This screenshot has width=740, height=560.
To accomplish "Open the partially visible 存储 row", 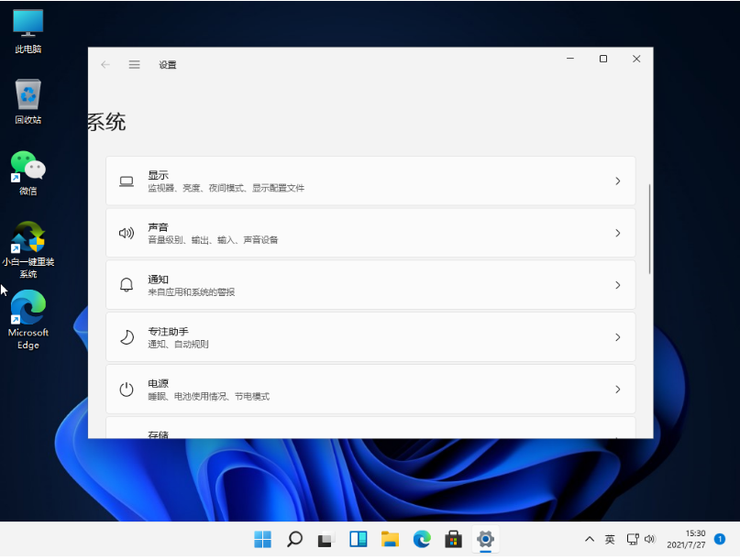I will click(x=370, y=427).
